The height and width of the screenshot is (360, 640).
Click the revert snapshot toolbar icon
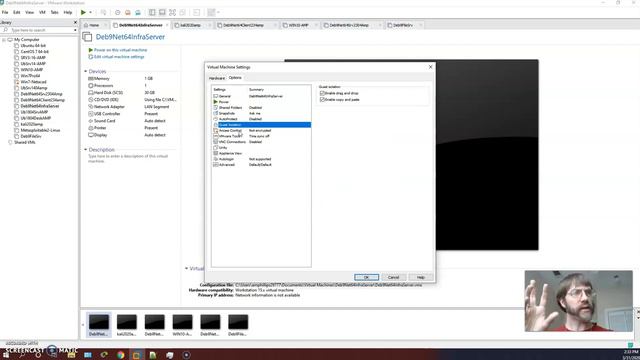coord(128,13)
